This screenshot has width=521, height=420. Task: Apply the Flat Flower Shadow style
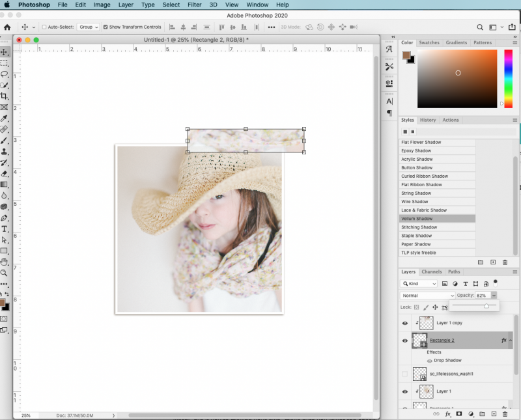pyautogui.click(x=437, y=142)
